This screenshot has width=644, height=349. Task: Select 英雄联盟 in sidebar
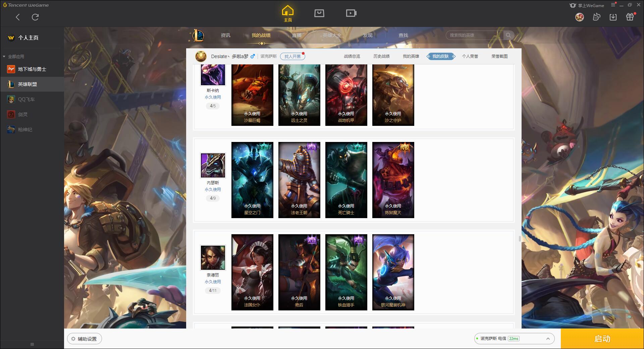[x=32, y=84]
